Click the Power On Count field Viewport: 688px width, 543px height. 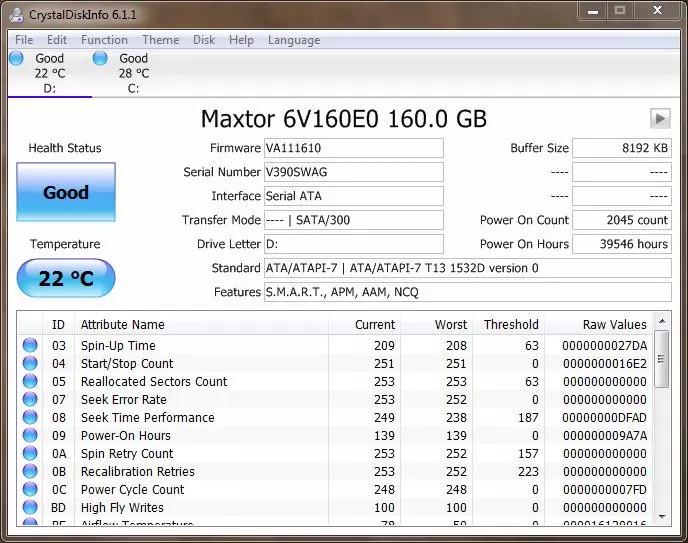(622, 220)
